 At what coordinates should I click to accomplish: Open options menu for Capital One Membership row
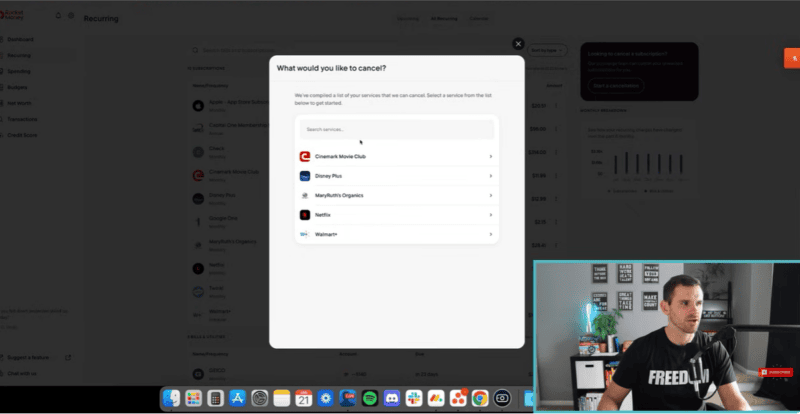(556, 129)
